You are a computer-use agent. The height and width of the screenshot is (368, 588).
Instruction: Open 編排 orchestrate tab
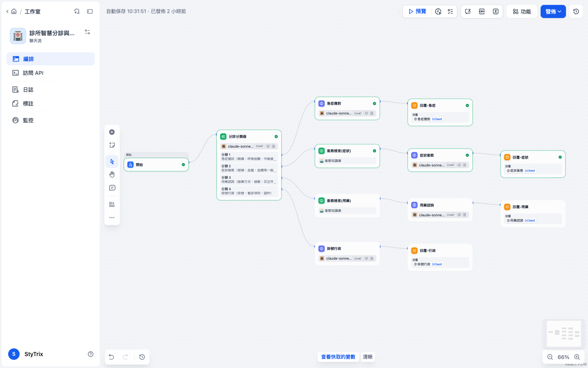click(51, 59)
